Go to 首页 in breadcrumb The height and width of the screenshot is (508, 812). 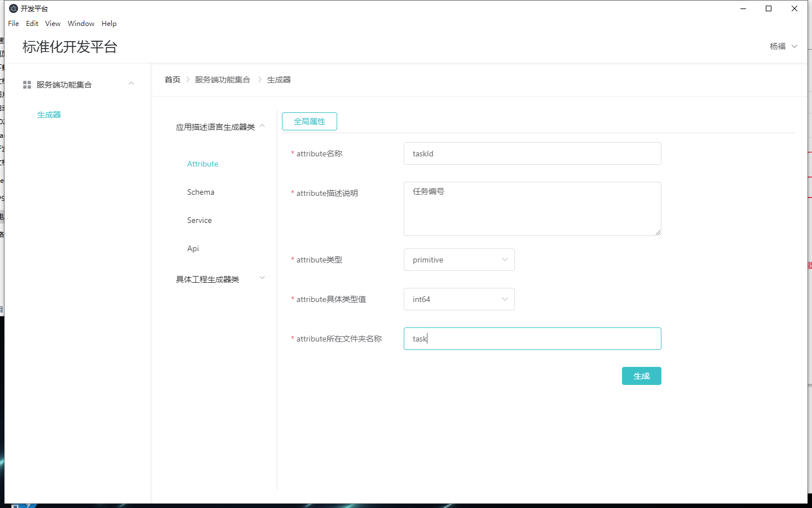pos(173,80)
